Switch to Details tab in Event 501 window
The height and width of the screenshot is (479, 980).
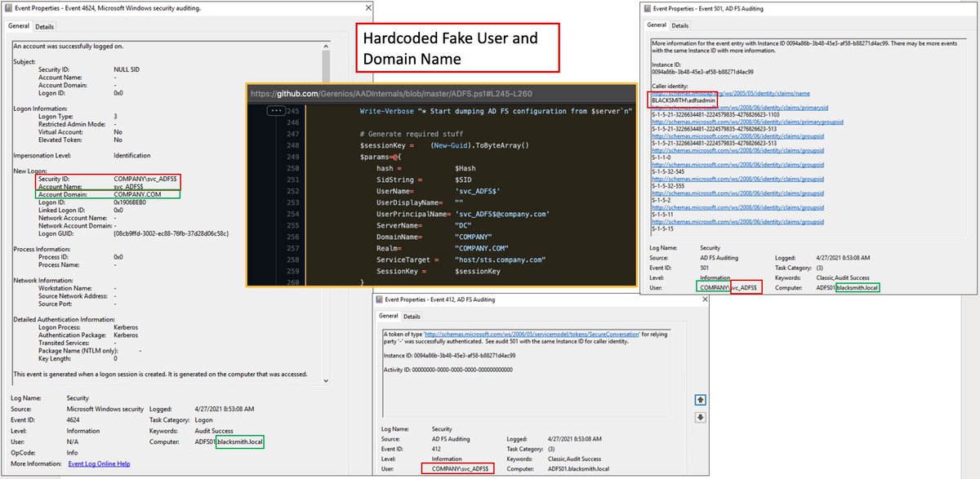click(x=682, y=26)
